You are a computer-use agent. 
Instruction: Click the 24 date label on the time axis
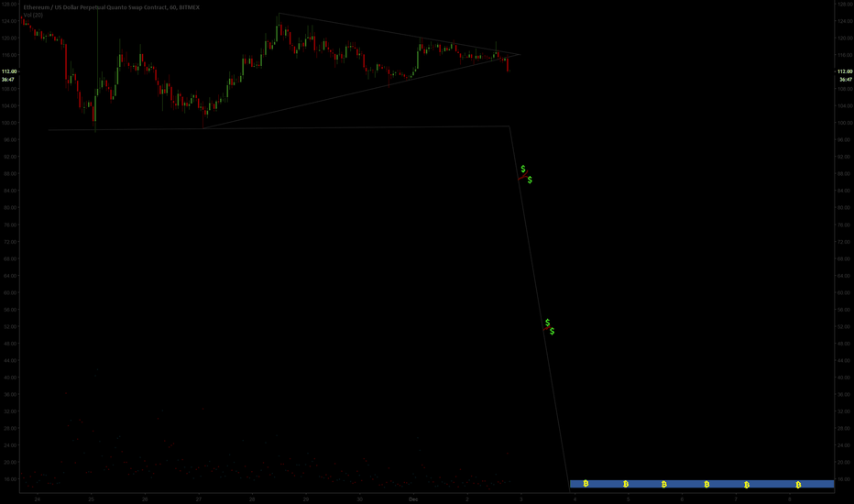pyautogui.click(x=37, y=499)
